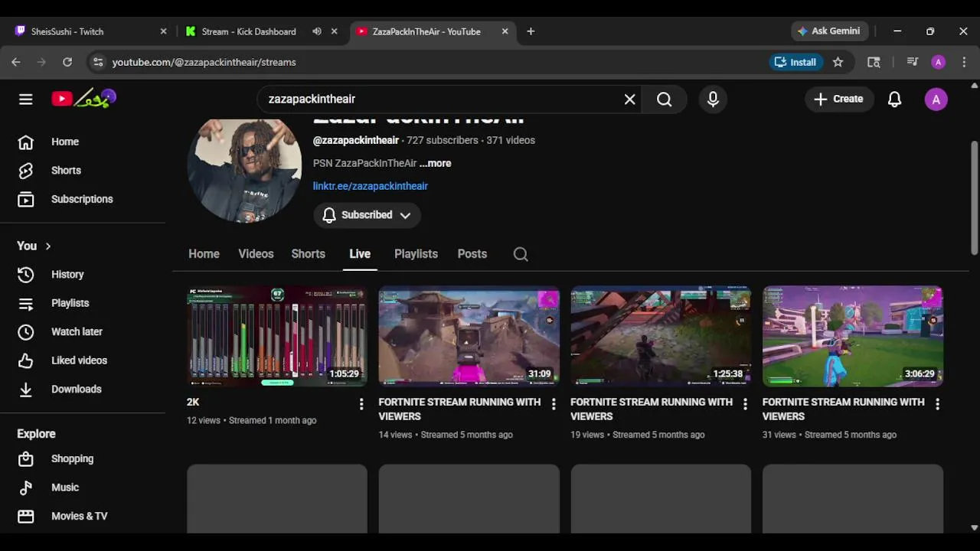Image resolution: width=980 pixels, height=551 pixels.
Task: Go back in browser history
Action: pos(16,62)
